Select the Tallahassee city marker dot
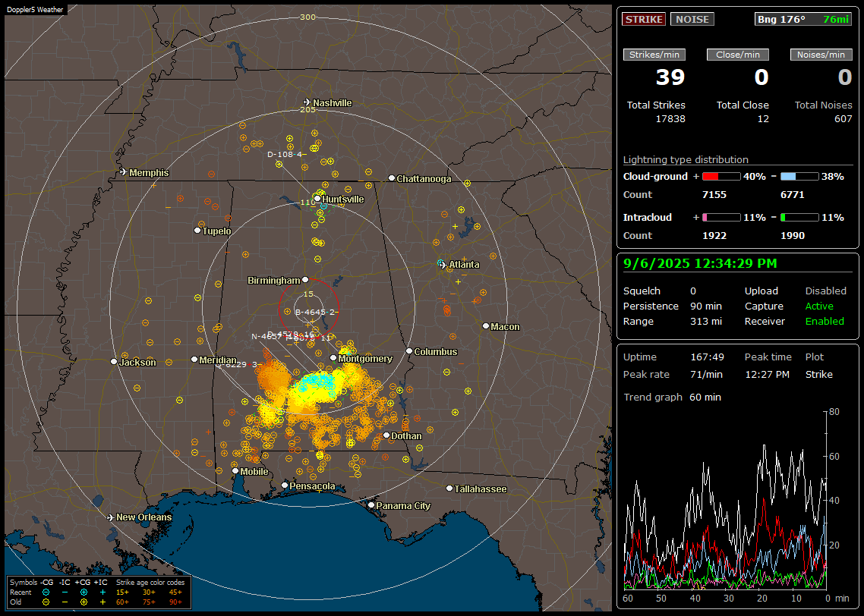Screen dimensions: 864x616 [x=449, y=489]
